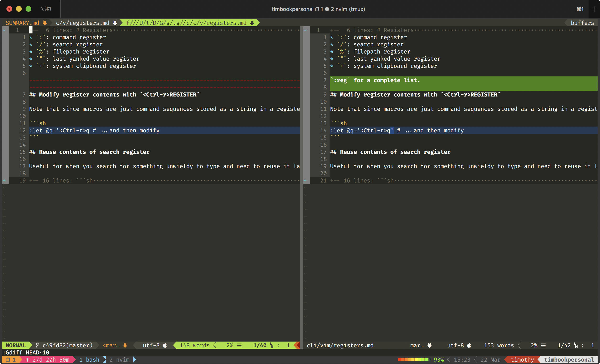This screenshot has width=600, height=364.
Task: Switch to the SUMMARY.md buffer tab
Action: point(22,23)
